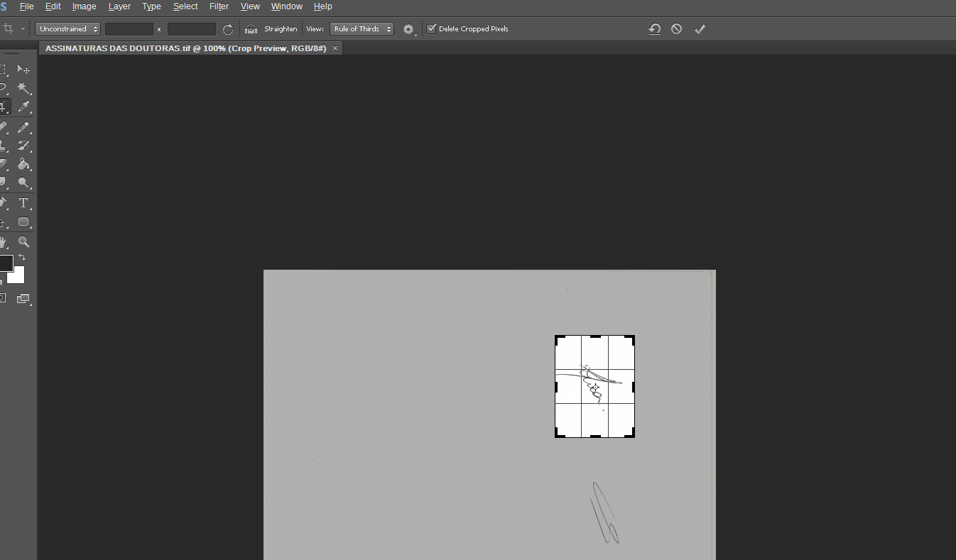Select the Dodge tool
Viewport: 956px width, 560px height.
tap(23, 182)
